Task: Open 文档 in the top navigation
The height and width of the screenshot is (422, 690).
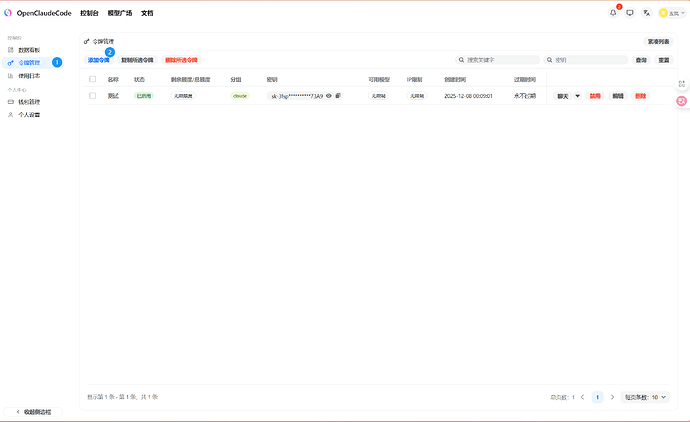Action: 147,13
